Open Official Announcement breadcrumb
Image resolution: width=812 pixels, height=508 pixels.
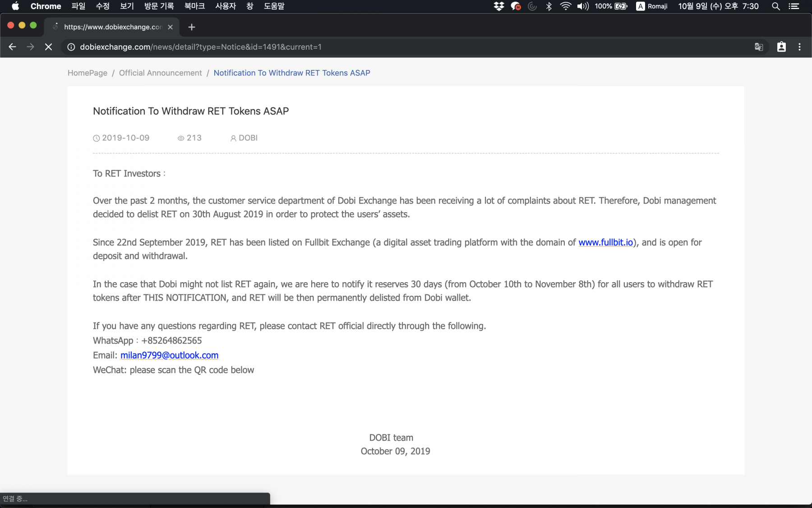coord(161,73)
